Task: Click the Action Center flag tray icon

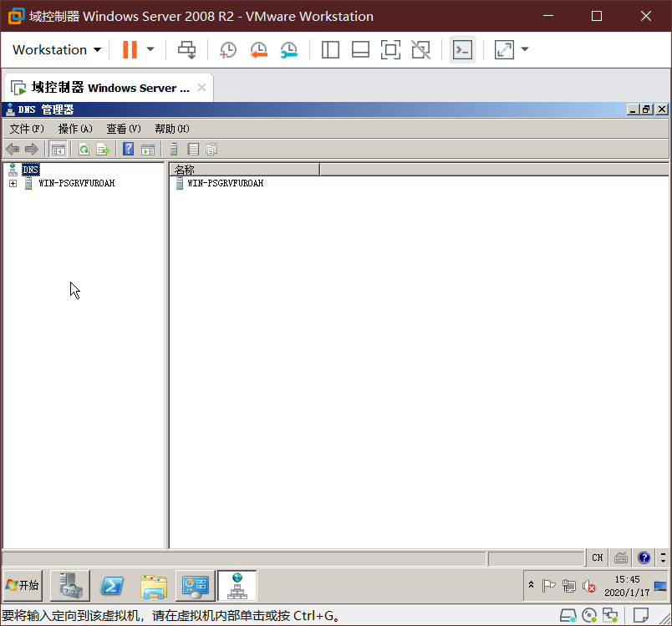Action: [548, 585]
